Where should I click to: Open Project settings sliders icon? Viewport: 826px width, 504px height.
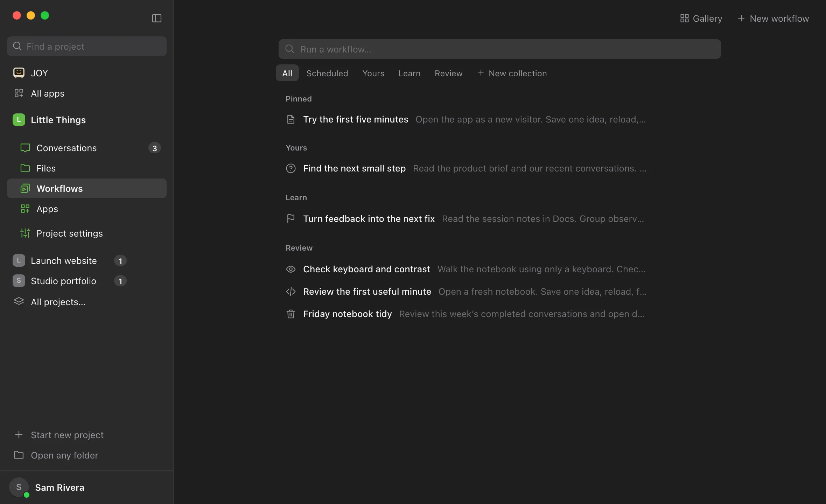(25, 233)
